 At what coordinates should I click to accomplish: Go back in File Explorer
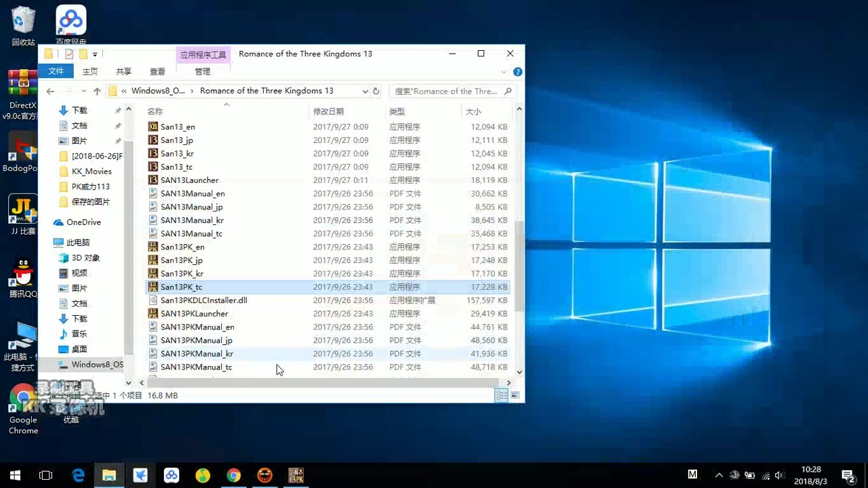50,91
